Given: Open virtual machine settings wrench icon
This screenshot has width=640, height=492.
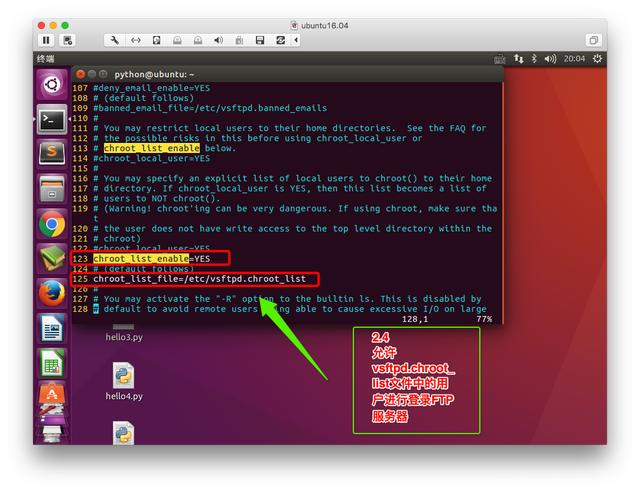Looking at the screenshot, I should click(x=115, y=40).
